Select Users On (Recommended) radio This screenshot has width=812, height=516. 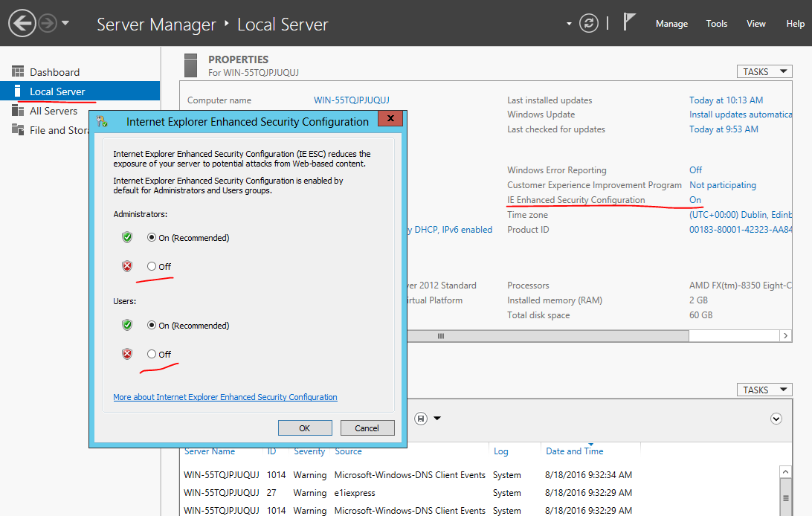tap(151, 325)
